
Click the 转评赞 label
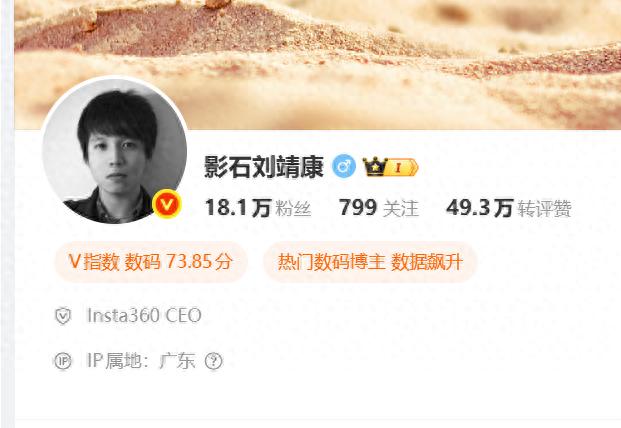[545, 209]
